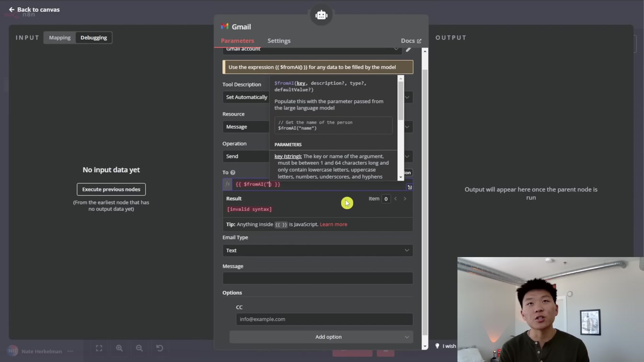Viewport: 644px width, 362px height.
Task: Edit Gmail account credential pencil icon
Action: [408, 49]
